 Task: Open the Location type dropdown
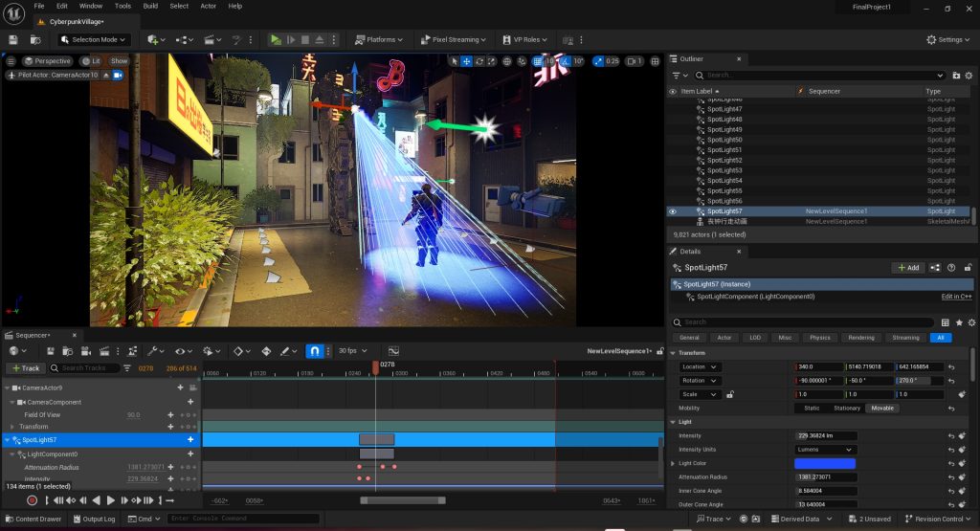pos(700,367)
